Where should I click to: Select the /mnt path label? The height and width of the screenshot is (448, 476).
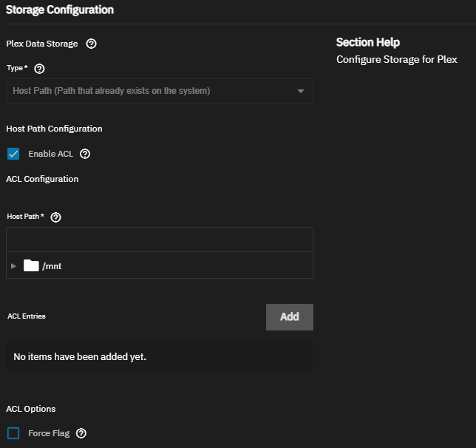pyautogui.click(x=52, y=266)
